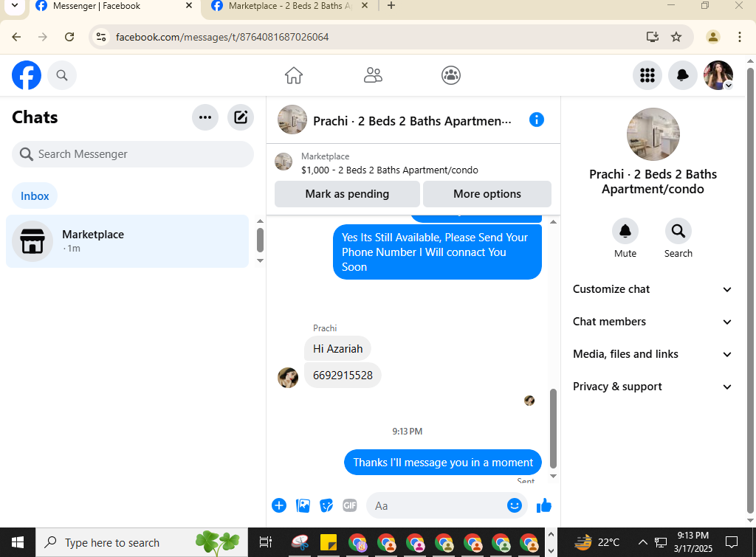This screenshot has height=557, width=756.
Task: Click the Search Messenger field
Action: (x=133, y=154)
